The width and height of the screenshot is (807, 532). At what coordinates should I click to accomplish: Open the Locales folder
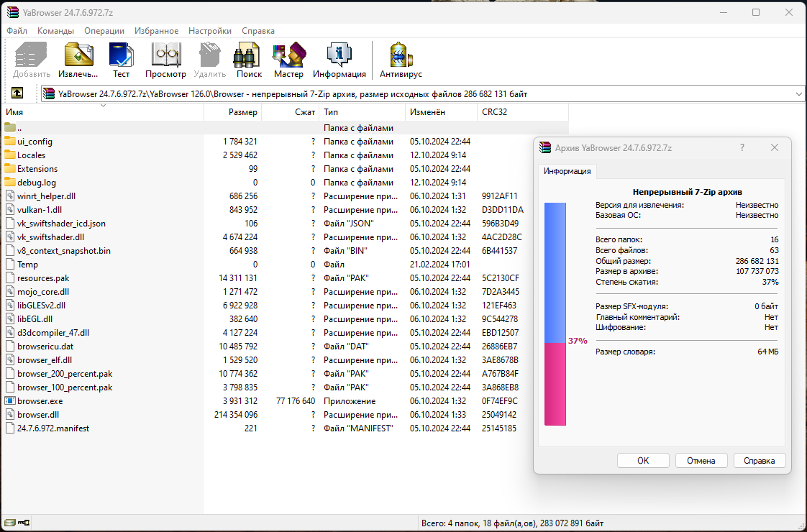[x=31, y=155]
